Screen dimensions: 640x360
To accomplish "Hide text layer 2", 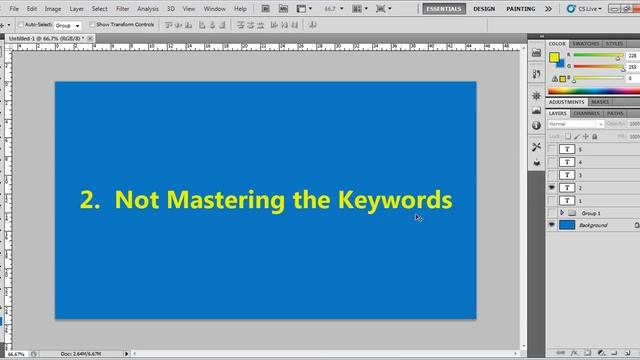I will click(552, 188).
